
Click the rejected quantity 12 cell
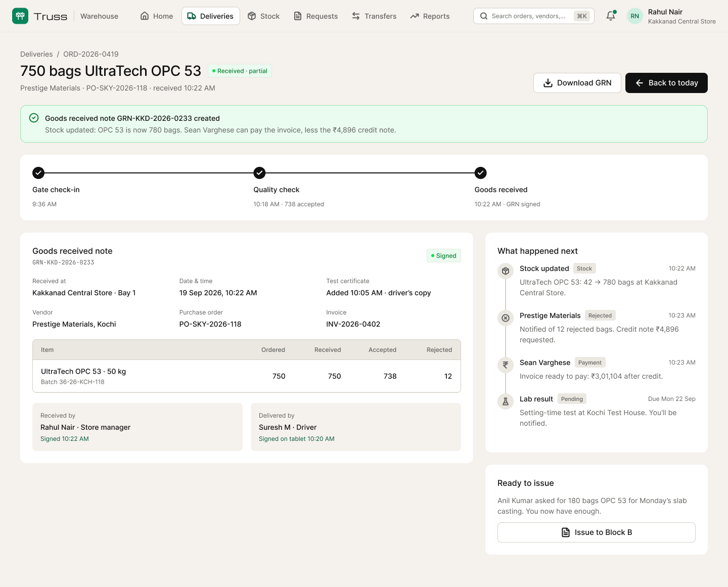click(x=448, y=376)
